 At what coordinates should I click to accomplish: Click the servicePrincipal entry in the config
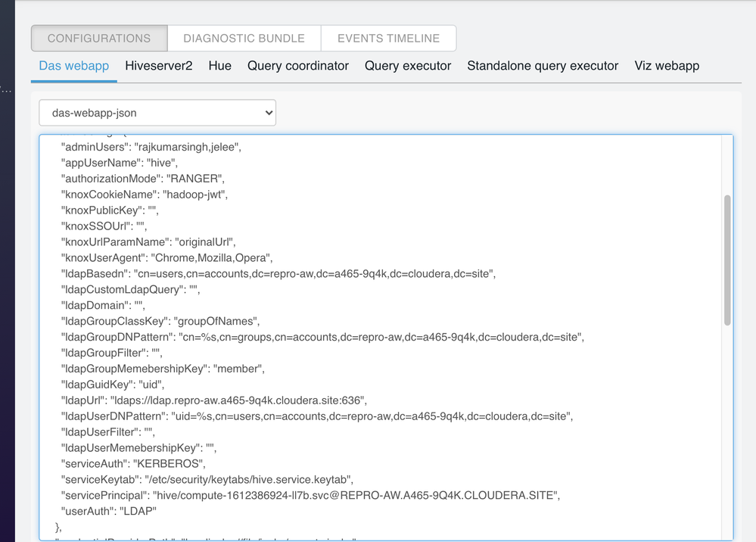[310, 495]
